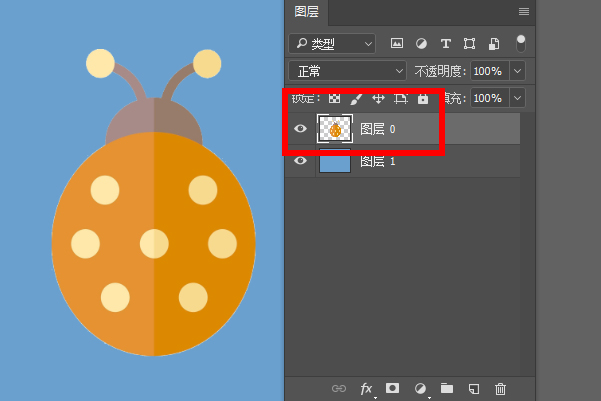Click the lock all padlock icon
The width and height of the screenshot is (601, 401).
pyautogui.click(x=423, y=99)
